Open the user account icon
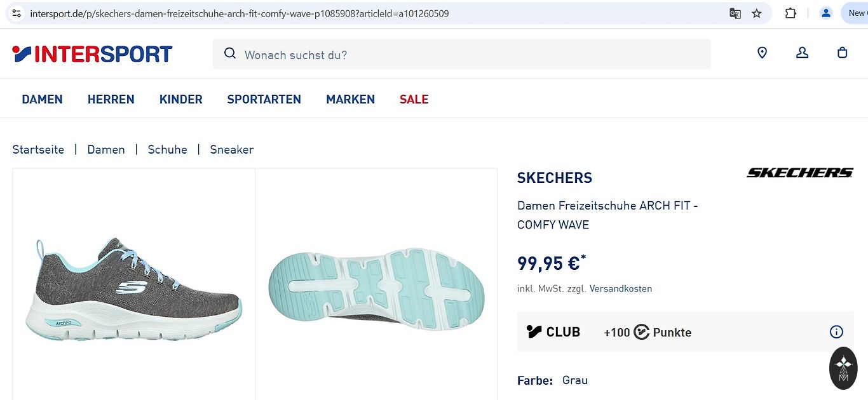 (802, 53)
